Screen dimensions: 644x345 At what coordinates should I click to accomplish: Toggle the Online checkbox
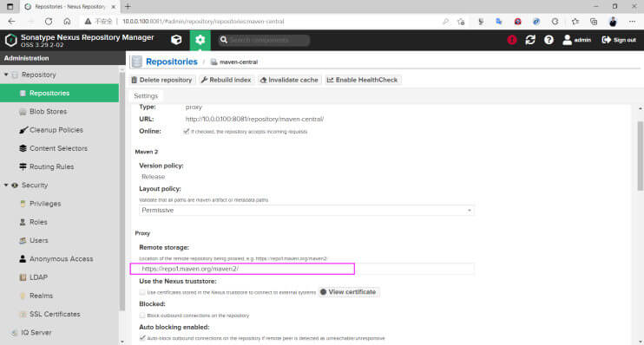coord(187,131)
